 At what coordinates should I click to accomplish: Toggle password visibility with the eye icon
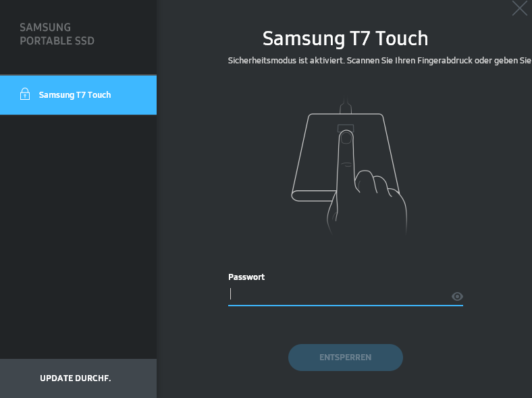click(457, 296)
